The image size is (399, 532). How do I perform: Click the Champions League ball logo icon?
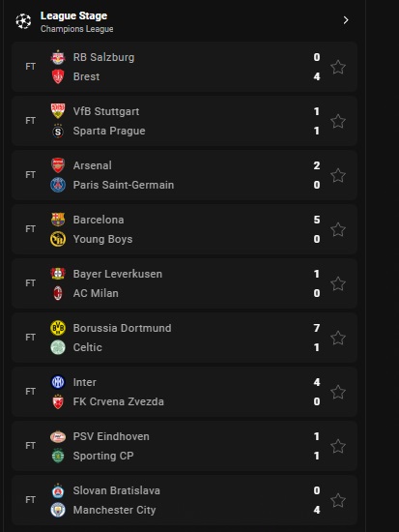[x=23, y=21]
